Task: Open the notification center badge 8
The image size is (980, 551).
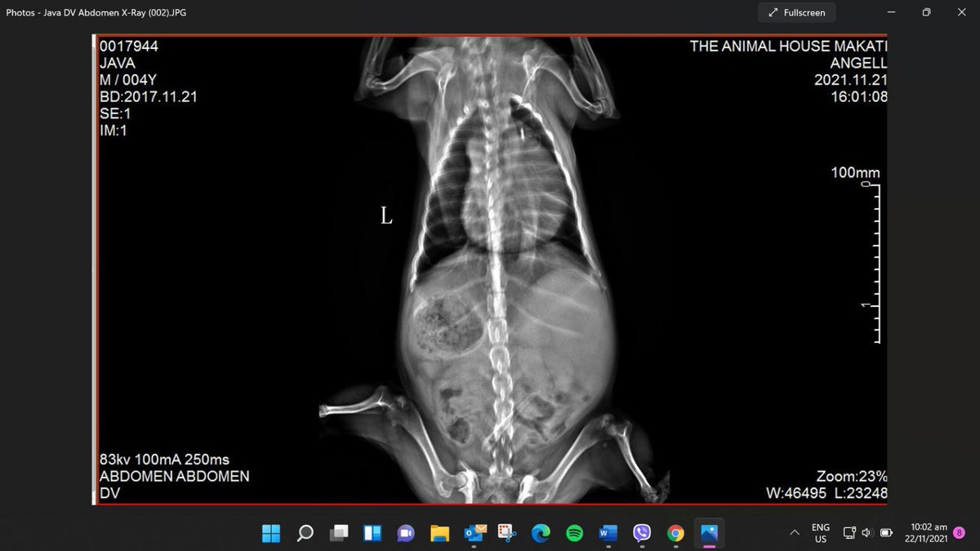Action: pos(960,532)
